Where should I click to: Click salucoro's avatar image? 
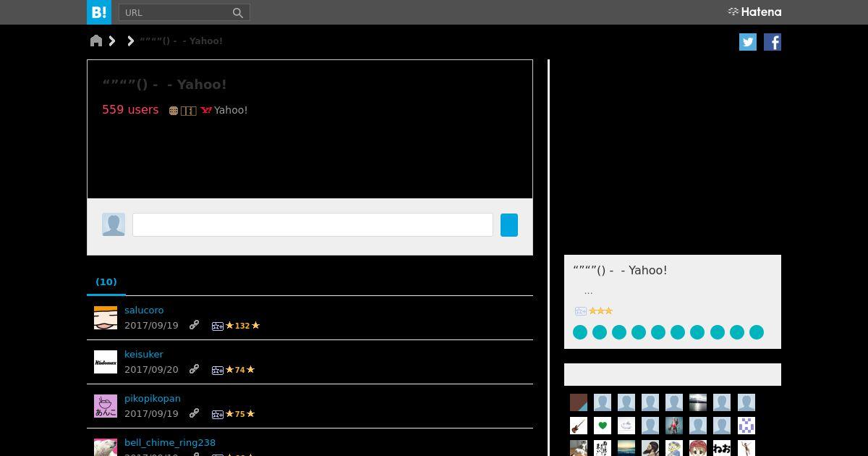click(x=106, y=318)
